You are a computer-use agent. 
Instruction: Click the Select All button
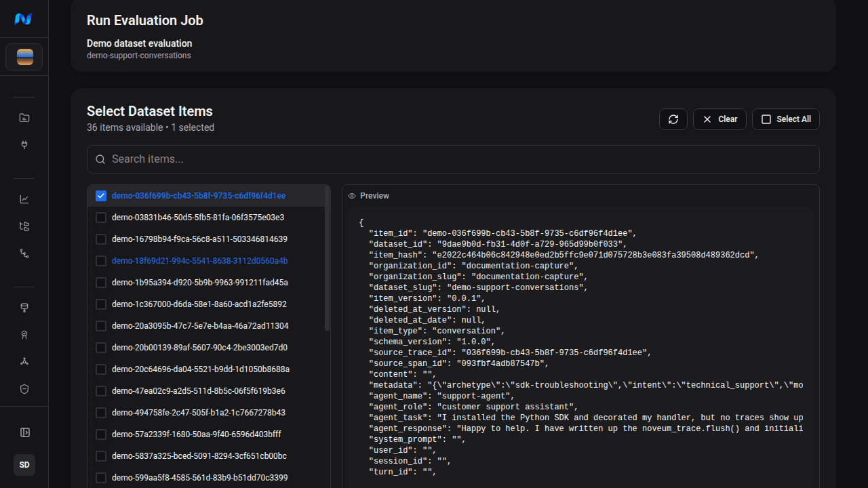pos(786,119)
